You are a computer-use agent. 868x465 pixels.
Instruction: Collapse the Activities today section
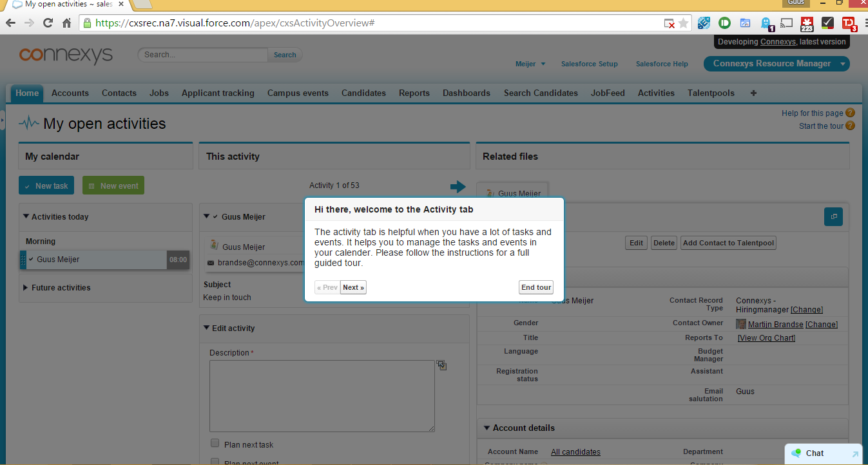click(x=26, y=216)
